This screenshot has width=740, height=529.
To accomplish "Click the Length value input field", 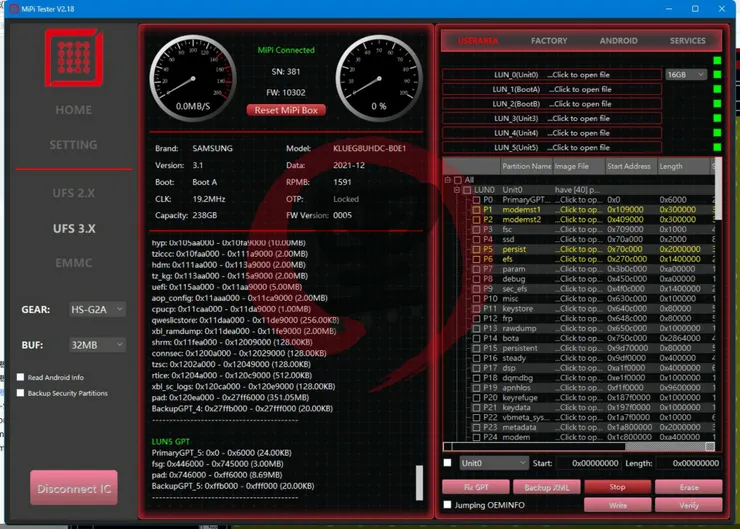I will (689, 463).
